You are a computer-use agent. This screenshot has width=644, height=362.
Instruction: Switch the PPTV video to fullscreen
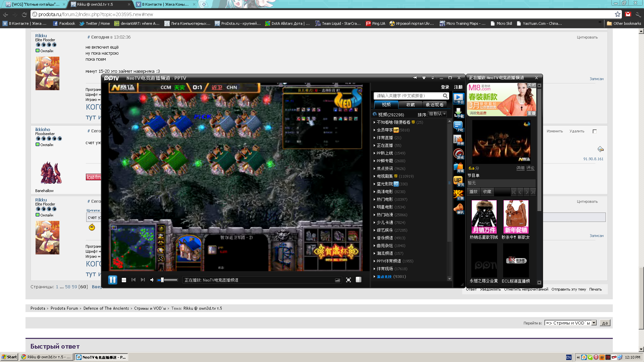tap(348, 280)
